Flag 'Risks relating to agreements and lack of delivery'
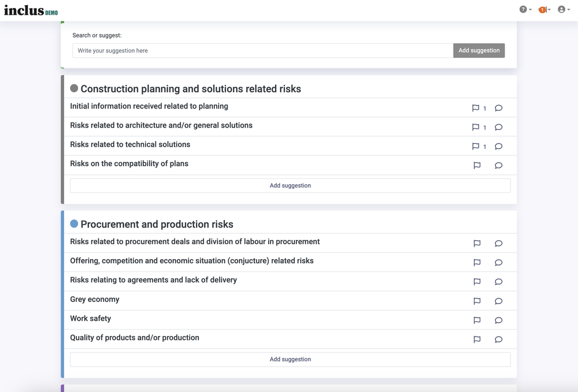The width and height of the screenshot is (578, 392). 477,282
